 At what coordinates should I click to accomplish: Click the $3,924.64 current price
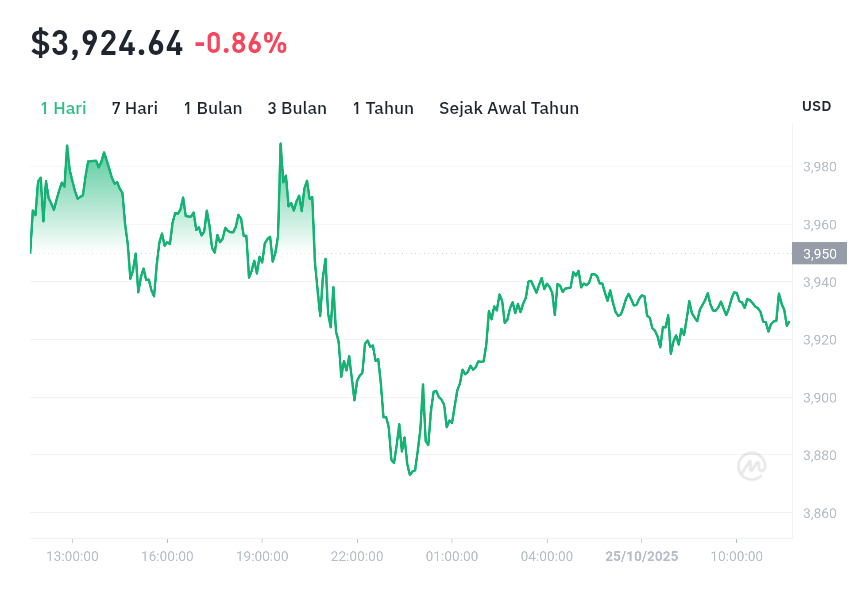point(107,43)
